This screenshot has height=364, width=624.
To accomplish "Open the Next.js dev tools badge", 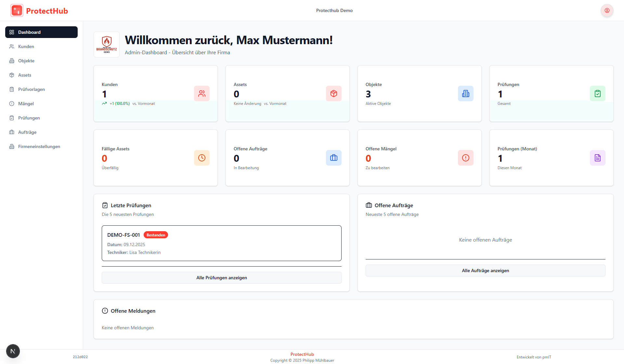I will pos(13,351).
